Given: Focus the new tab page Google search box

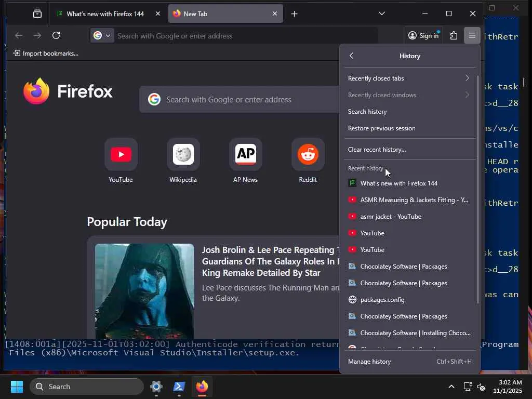Looking at the screenshot, I should (239, 99).
